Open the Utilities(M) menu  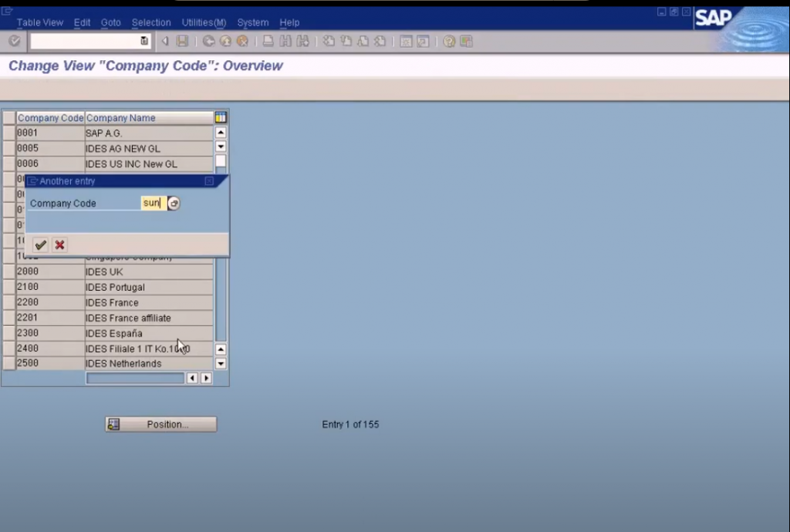coord(204,22)
